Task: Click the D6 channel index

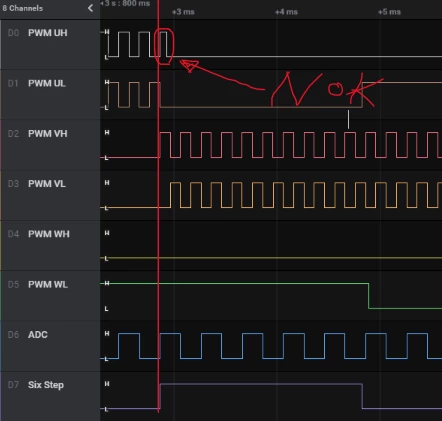Action: coord(13,335)
